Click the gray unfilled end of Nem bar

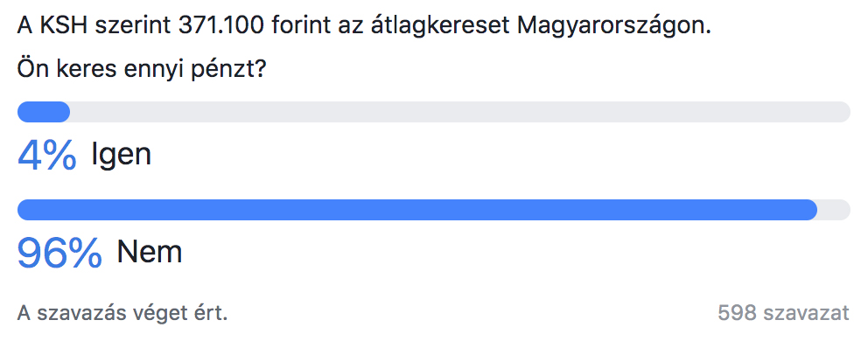(835, 210)
